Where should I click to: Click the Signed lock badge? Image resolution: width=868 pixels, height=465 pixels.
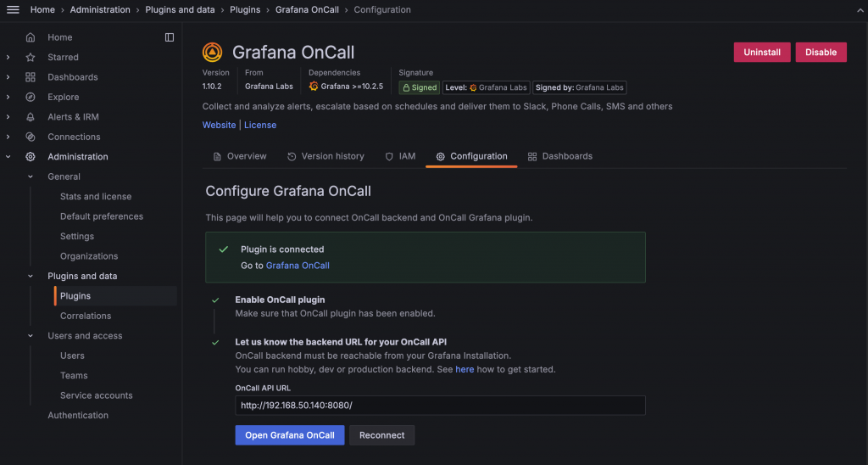(x=419, y=87)
